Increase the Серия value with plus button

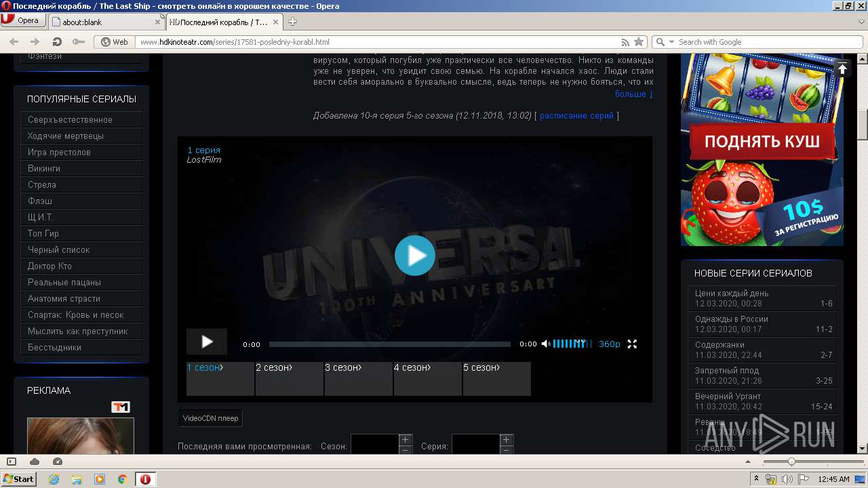507,440
